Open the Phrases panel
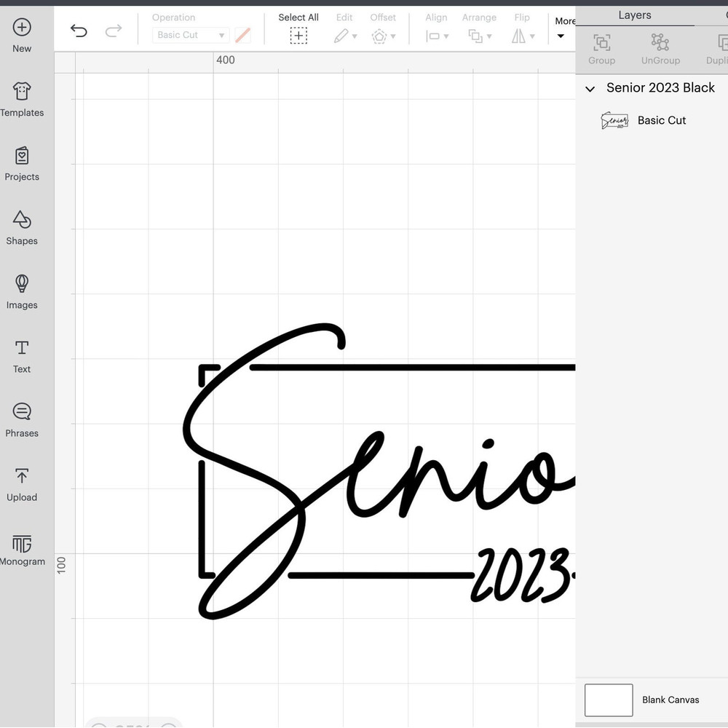 click(22, 420)
